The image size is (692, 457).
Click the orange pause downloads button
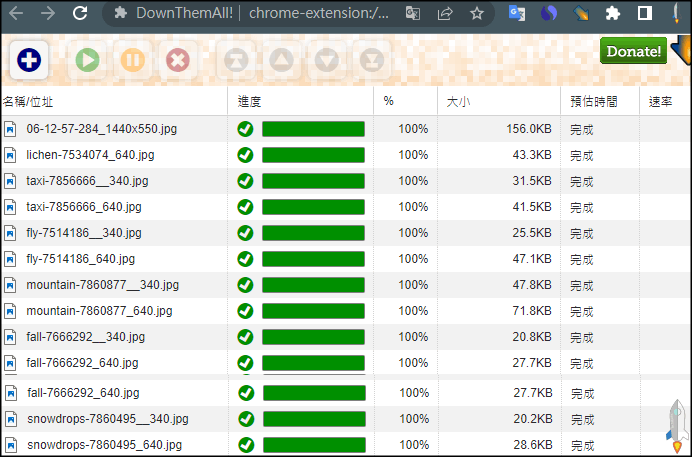(x=133, y=61)
